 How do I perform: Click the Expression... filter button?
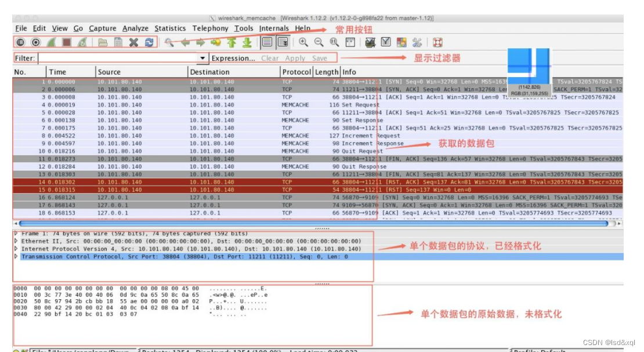tap(233, 59)
